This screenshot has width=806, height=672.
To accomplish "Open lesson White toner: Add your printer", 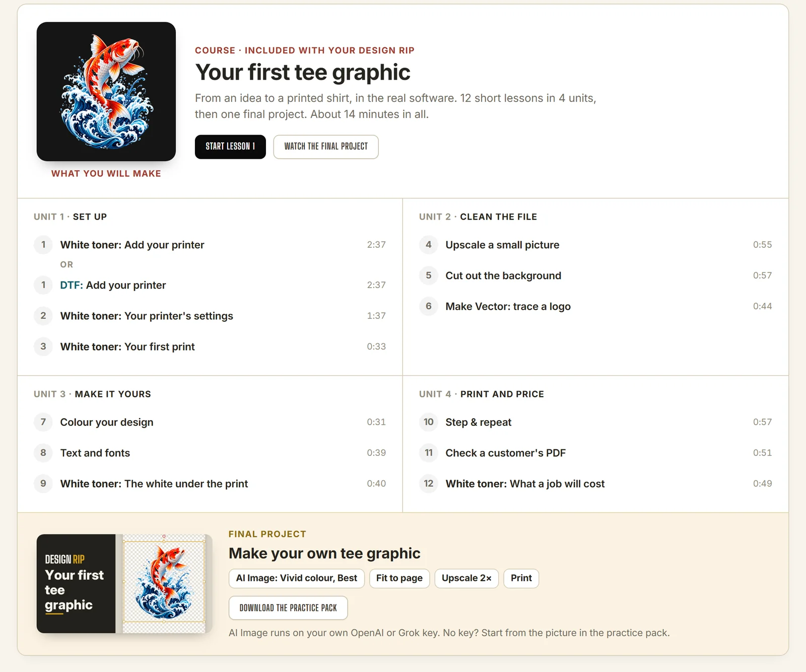I will coord(210,245).
